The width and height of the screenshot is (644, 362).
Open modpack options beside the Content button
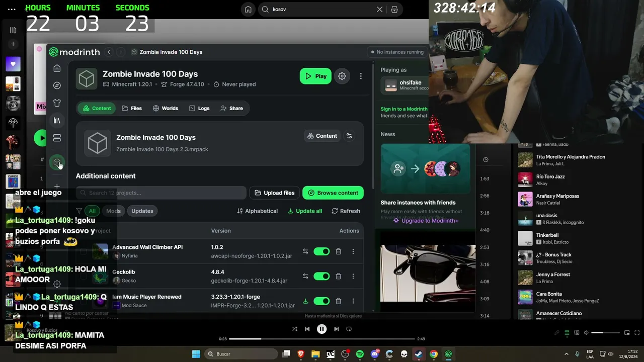point(349,136)
